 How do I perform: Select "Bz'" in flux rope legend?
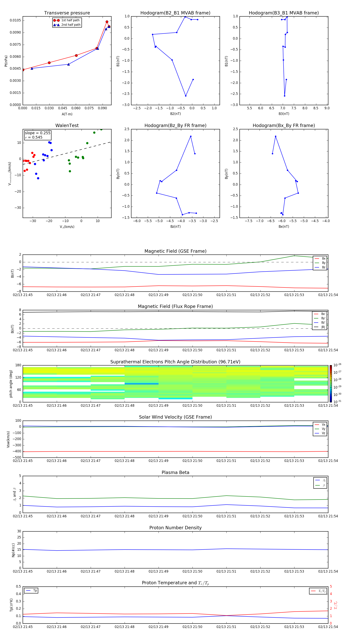pyautogui.click(x=320, y=323)
